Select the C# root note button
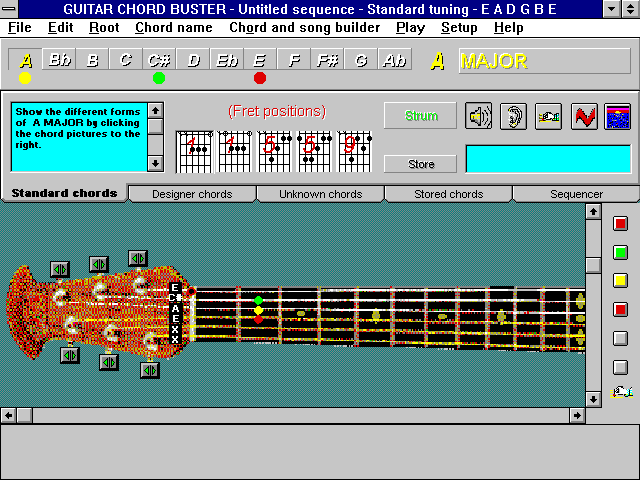Screen dimensions: 640x480 159,60
